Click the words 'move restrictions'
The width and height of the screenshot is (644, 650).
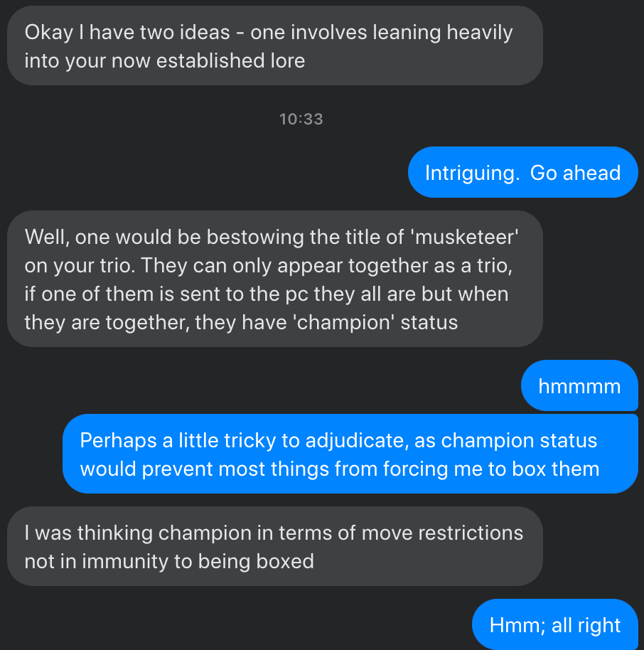pos(443,533)
